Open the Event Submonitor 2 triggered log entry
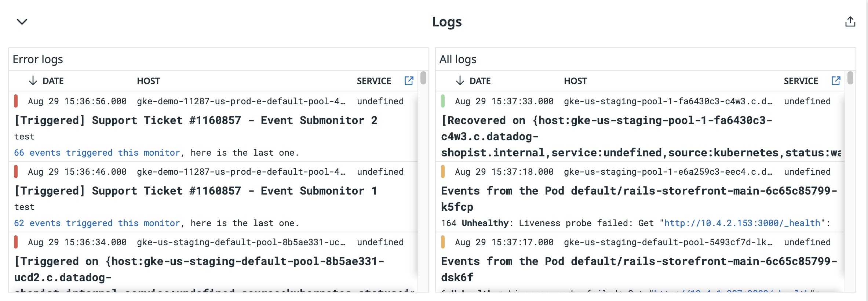This screenshot has height=301, width=868. click(x=213, y=126)
